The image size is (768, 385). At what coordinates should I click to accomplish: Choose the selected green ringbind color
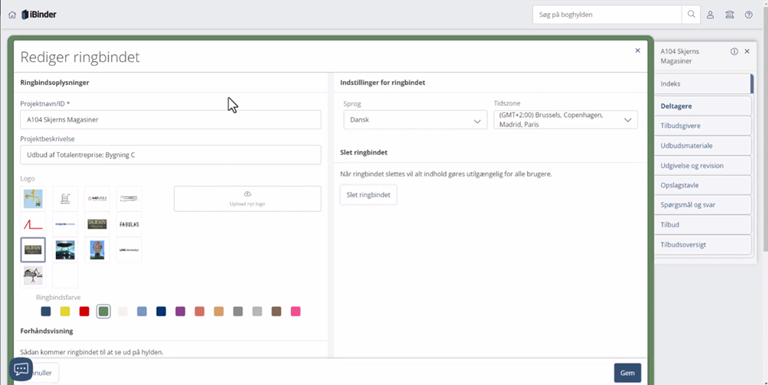coord(103,312)
